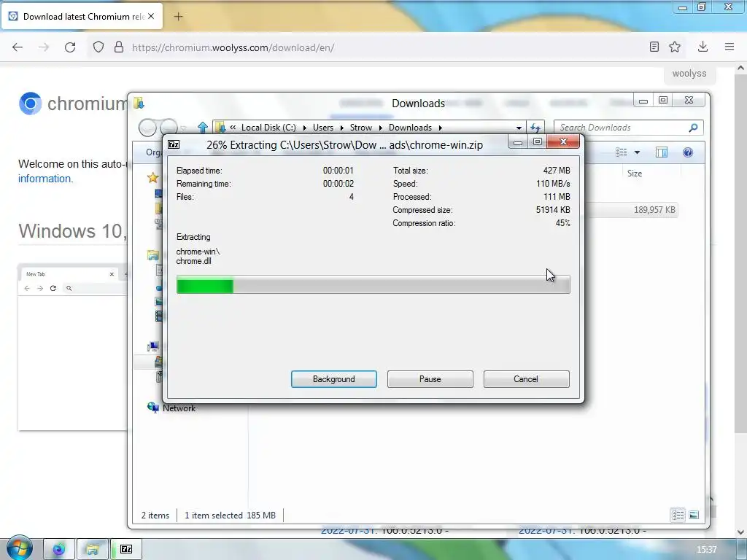Toggle the preview pane icon
The image size is (747, 560).
[661, 152]
